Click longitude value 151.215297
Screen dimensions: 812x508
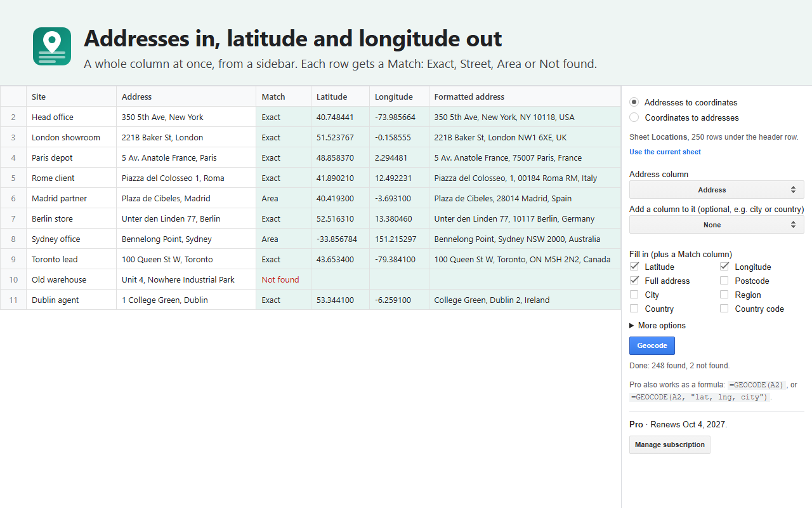(x=399, y=239)
